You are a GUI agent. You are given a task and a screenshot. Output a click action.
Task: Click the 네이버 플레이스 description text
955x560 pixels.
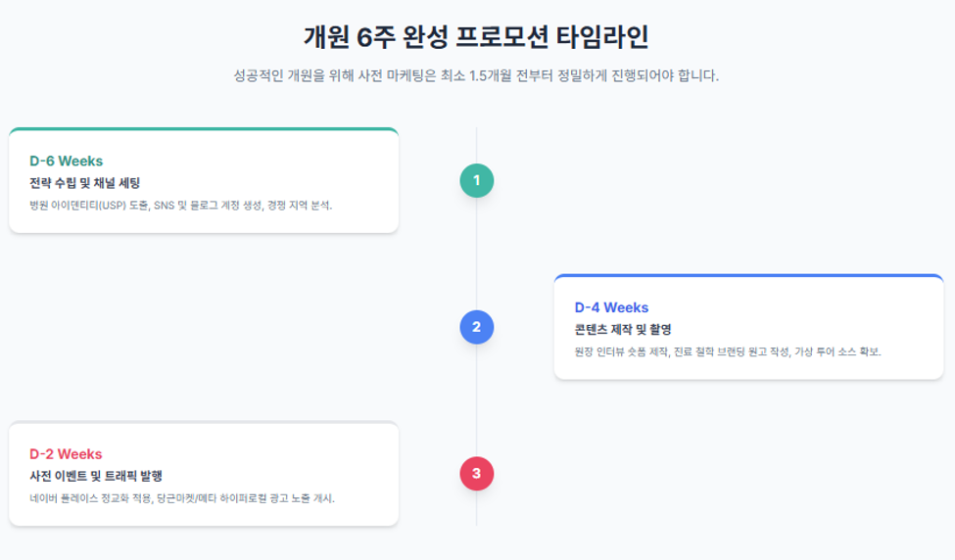pyautogui.click(x=182, y=498)
